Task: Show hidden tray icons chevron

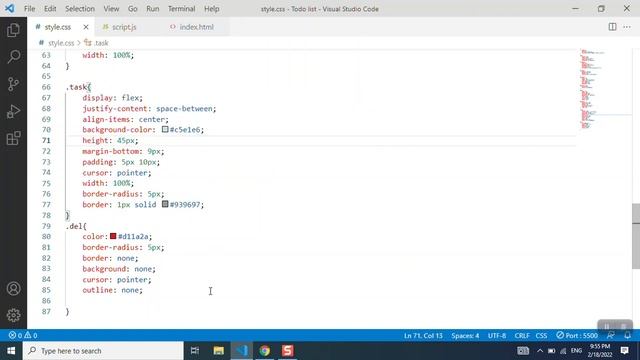Action: click(x=540, y=351)
